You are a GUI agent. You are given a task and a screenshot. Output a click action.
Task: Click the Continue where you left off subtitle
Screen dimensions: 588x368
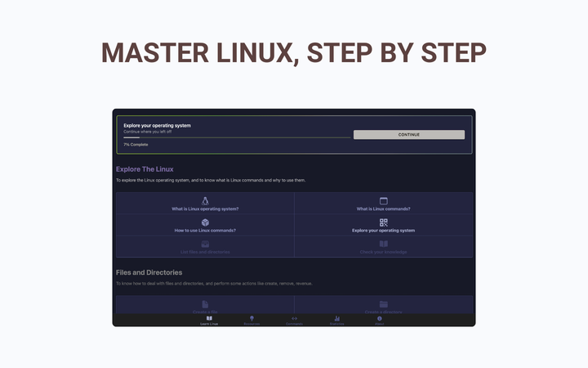tap(149, 131)
